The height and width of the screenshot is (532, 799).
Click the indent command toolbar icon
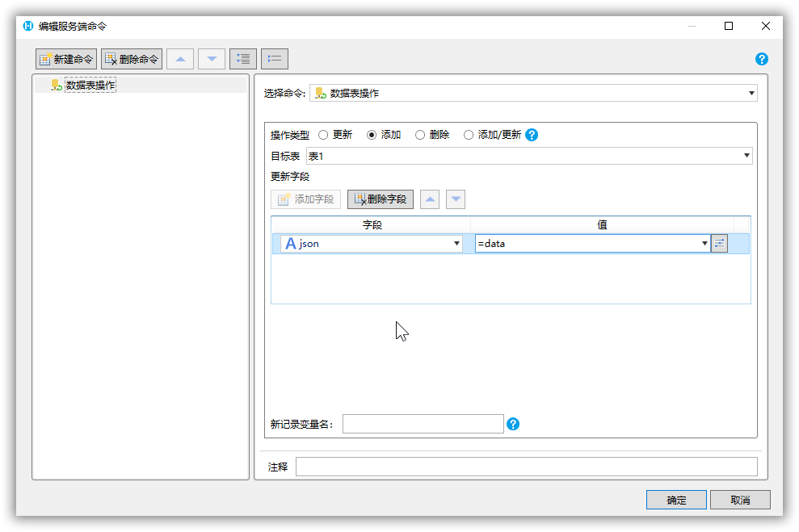pyautogui.click(x=243, y=59)
